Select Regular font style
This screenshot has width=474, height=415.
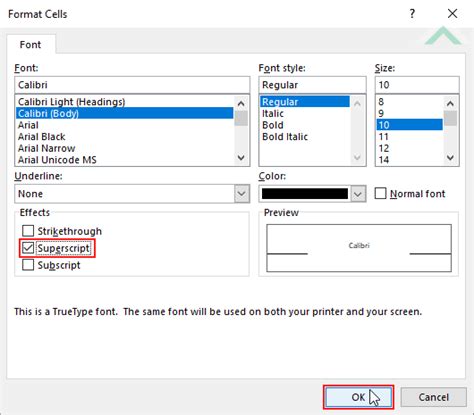coord(305,102)
